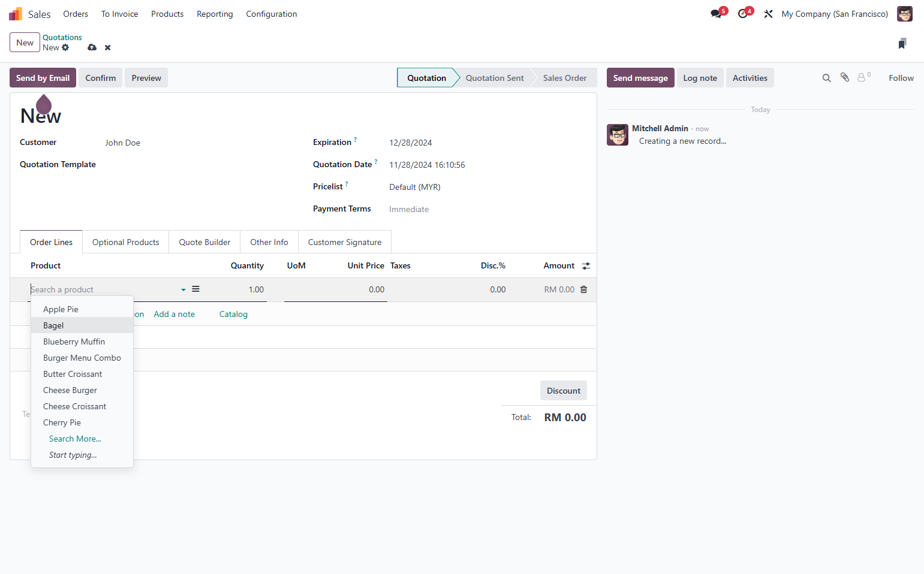The width and height of the screenshot is (924, 574).
Task: Switch to the Customer Signature tab
Action: 345,242
